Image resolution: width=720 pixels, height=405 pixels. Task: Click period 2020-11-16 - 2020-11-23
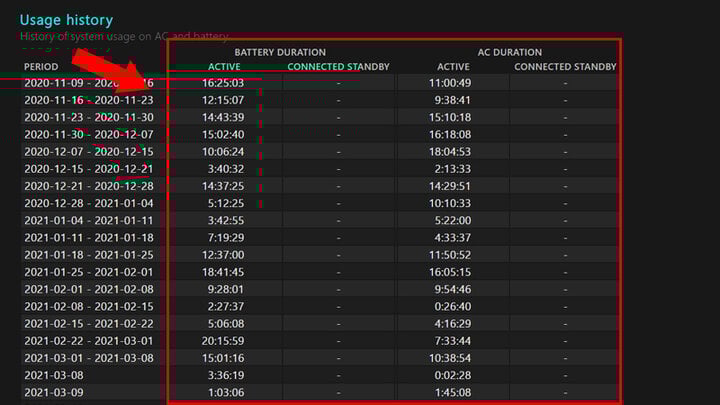[x=89, y=100]
